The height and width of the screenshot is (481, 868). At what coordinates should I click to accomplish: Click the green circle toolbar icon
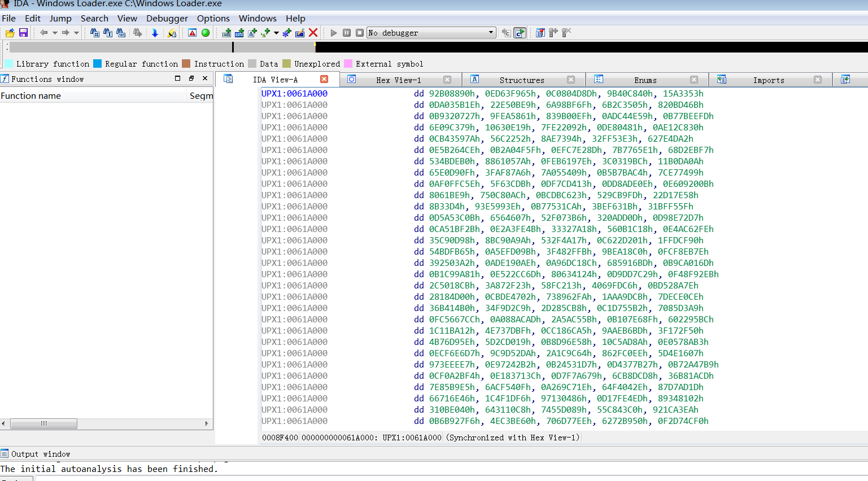click(x=206, y=33)
